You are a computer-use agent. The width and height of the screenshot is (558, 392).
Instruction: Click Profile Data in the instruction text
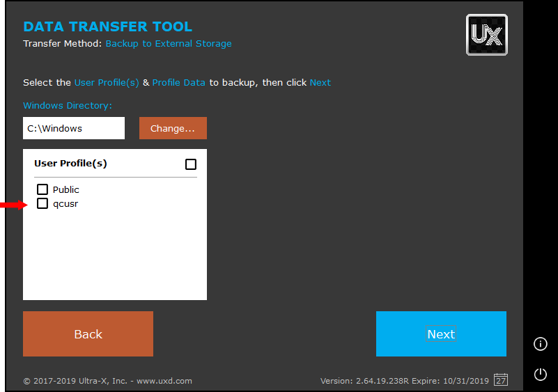coord(178,82)
